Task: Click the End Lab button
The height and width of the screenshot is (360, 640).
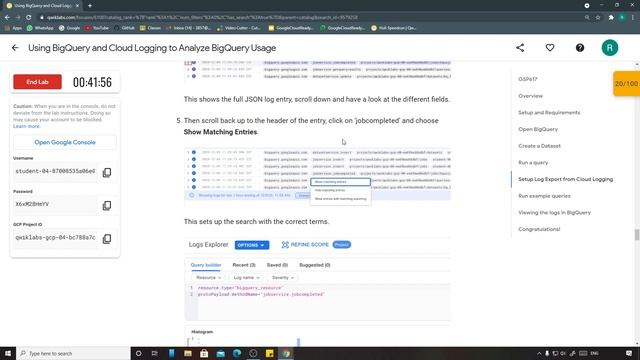Action: coord(37,82)
